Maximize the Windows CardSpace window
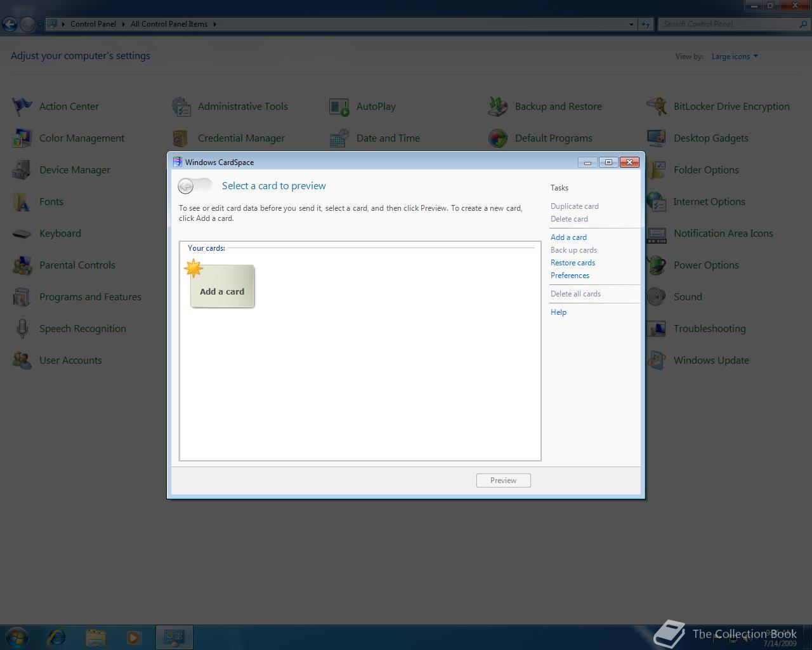The height and width of the screenshot is (650, 812). coord(608,162)
